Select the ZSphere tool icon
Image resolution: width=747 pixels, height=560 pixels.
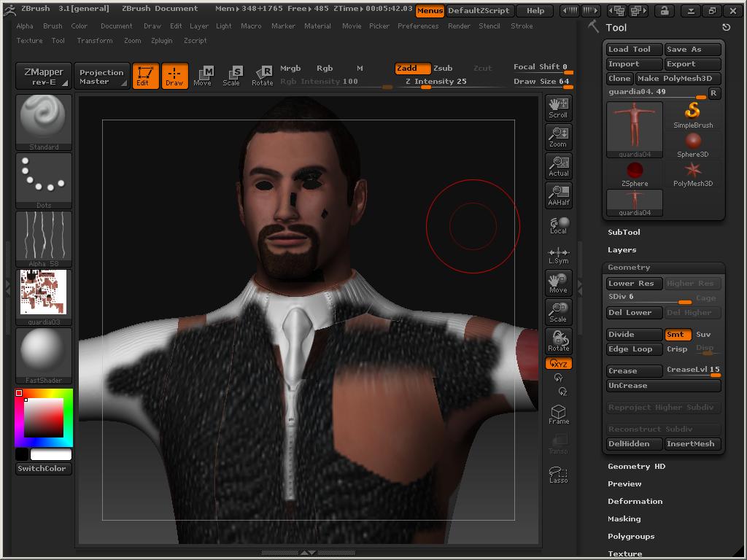pyautogui.click(x=634, y=171)
